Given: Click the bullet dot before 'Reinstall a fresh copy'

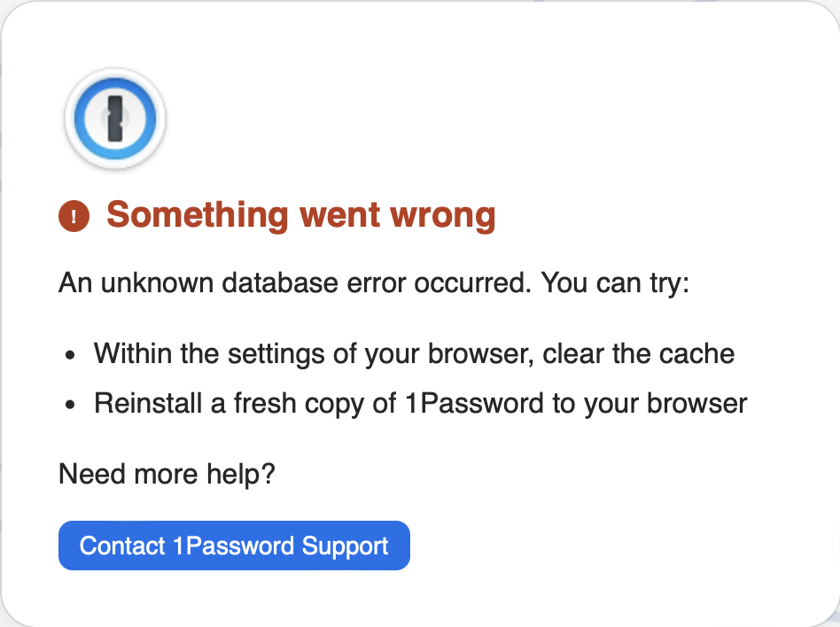Looking at the screenshot, I should (x=71, y=406).
